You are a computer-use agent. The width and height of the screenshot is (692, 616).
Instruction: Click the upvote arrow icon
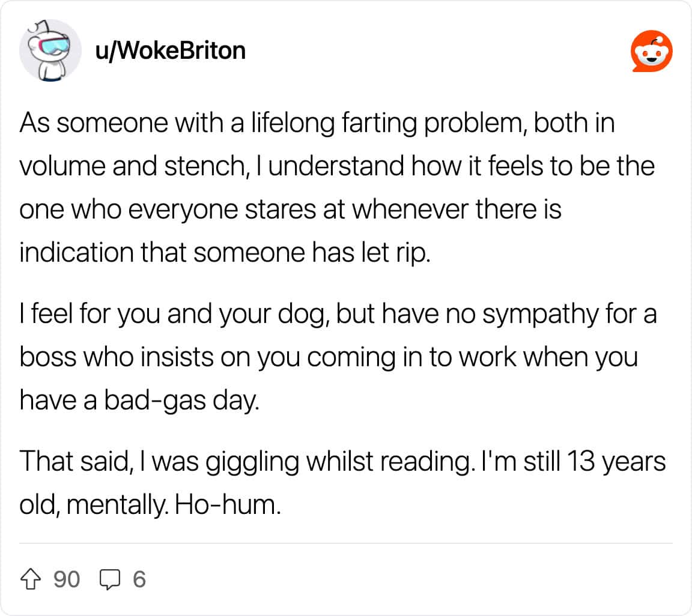coord(31,579)
